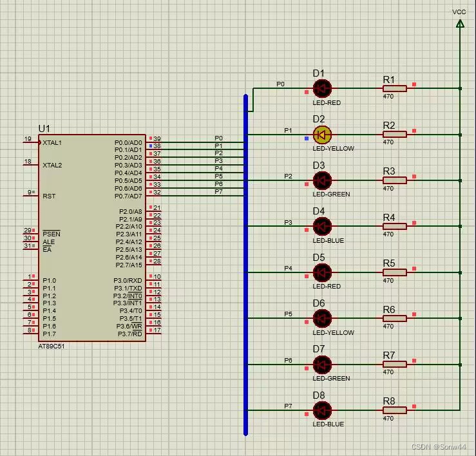Select the D5 LED-RED diode symbol

[322, 272]
